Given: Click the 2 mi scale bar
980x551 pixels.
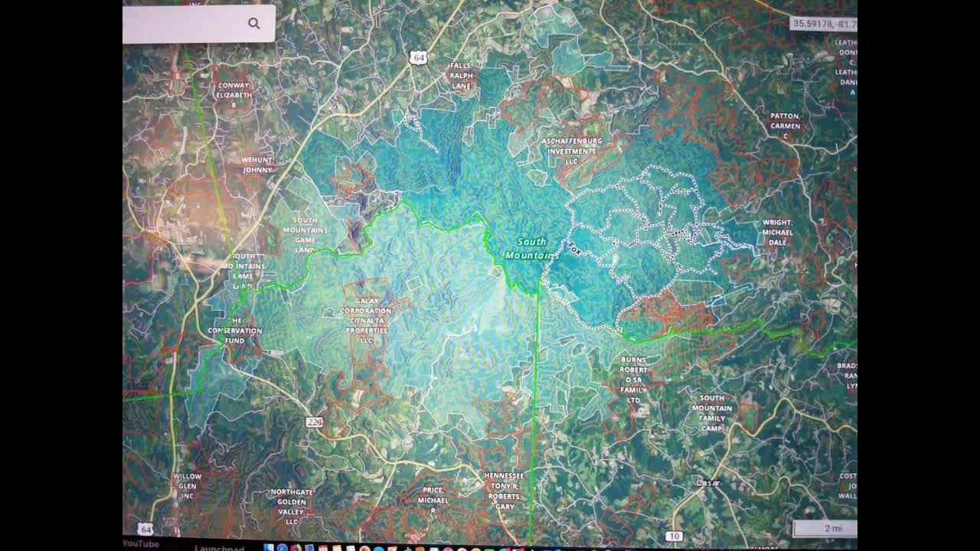Looking at the screenshot, I should tap(825, 528).
